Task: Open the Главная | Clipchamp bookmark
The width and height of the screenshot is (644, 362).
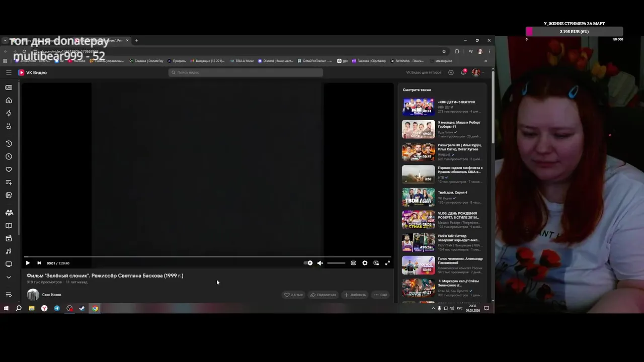Action: (369, 61)
